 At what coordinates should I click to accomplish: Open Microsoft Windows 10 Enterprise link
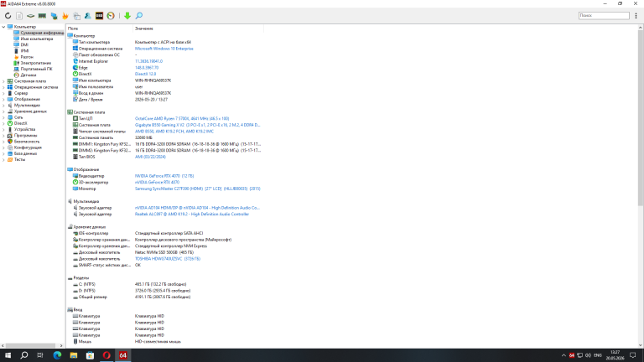point(164,49)
